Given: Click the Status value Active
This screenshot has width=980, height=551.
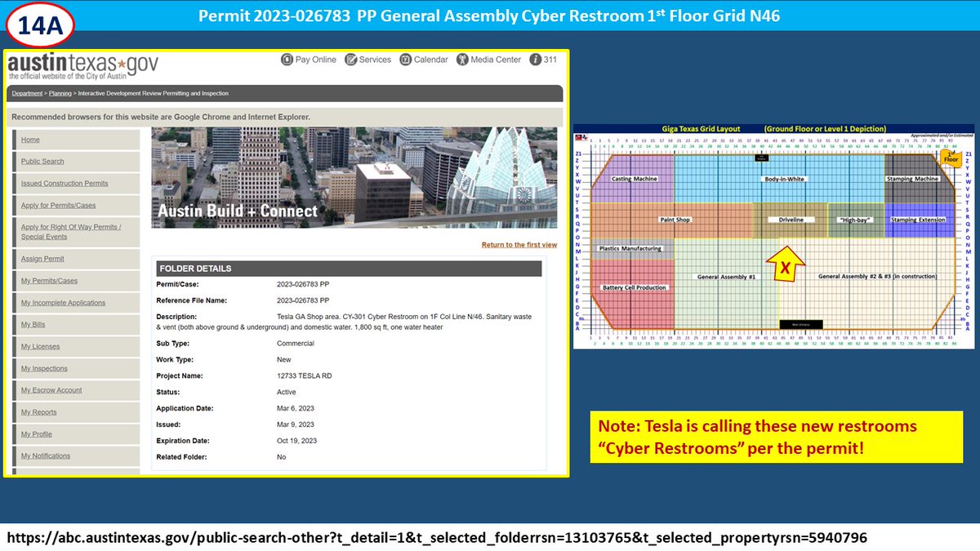Looking at the screenshot, I should [x=287, y=392].
